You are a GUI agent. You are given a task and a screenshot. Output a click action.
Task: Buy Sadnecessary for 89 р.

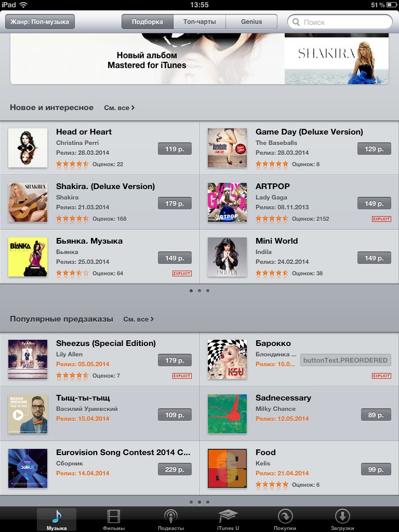376,415
